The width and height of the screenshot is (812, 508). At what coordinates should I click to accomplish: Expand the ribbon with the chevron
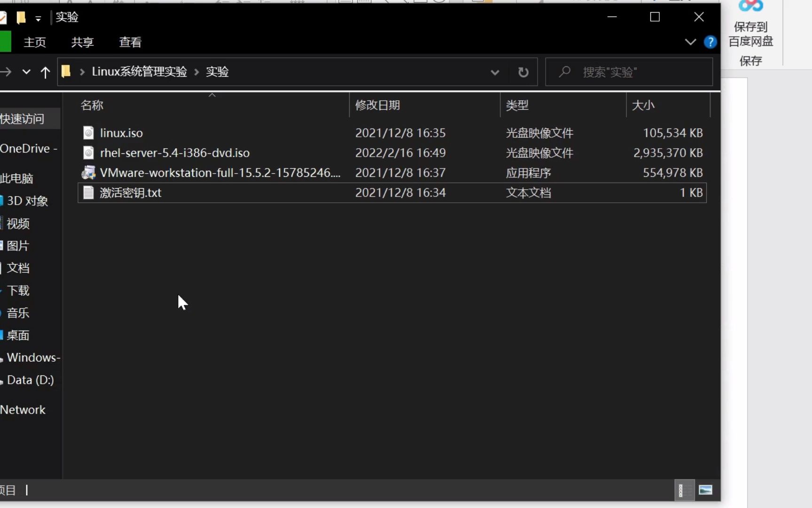(x=690, y=42)
